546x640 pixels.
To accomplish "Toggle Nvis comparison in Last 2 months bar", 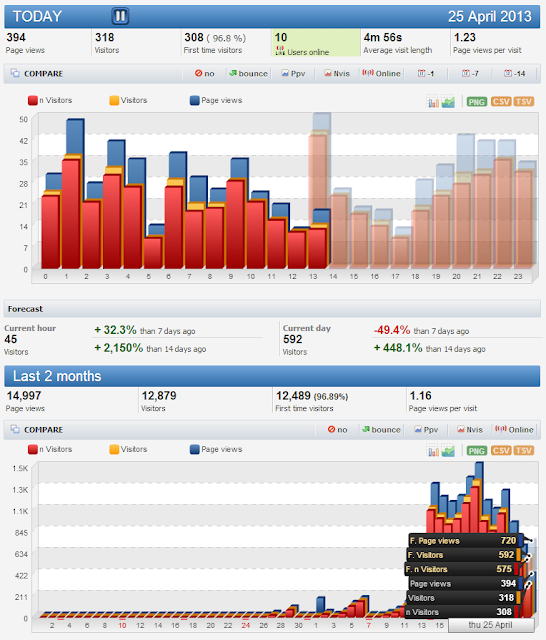I will pos(470,429).
